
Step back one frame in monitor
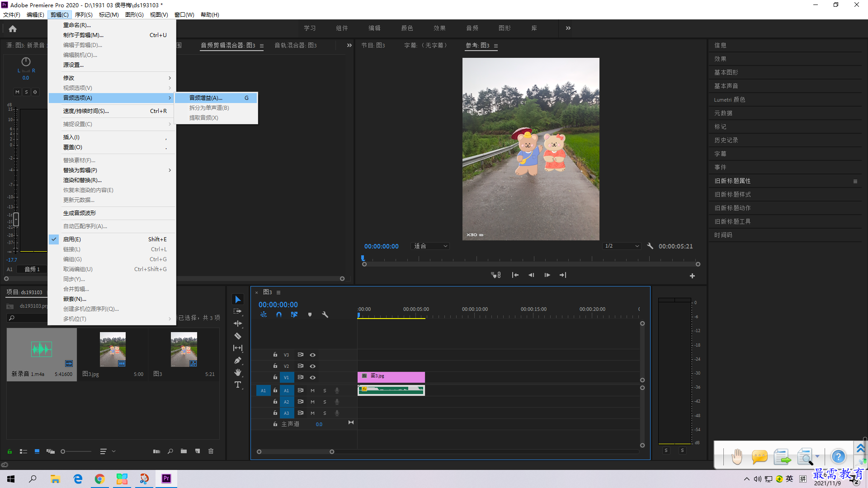coord(531,275)
